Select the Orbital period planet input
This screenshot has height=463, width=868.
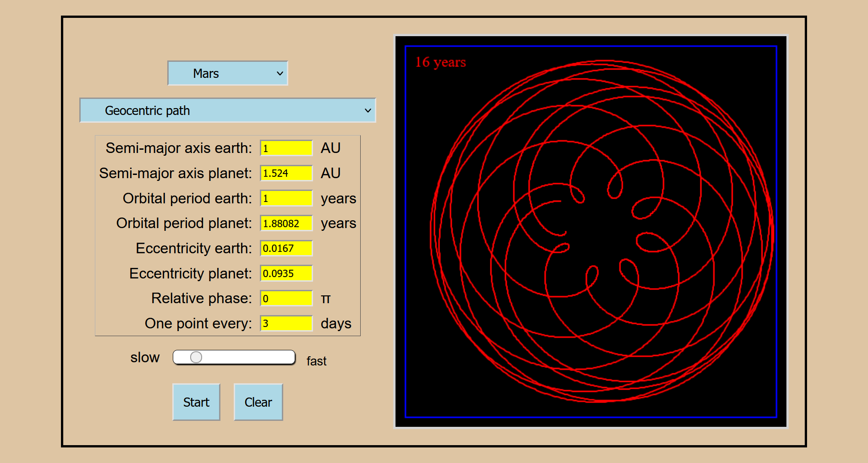coord(286,223)
